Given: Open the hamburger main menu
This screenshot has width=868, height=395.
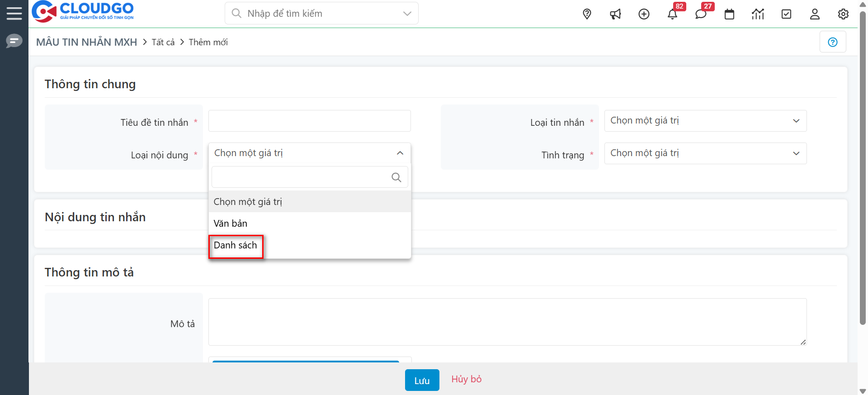Looking at the screenshot, I should click(14, 14).
